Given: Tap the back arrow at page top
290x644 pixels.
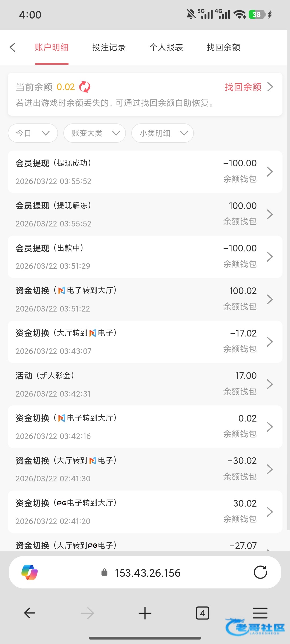Looking at the screenshot, I should [13, 47].
